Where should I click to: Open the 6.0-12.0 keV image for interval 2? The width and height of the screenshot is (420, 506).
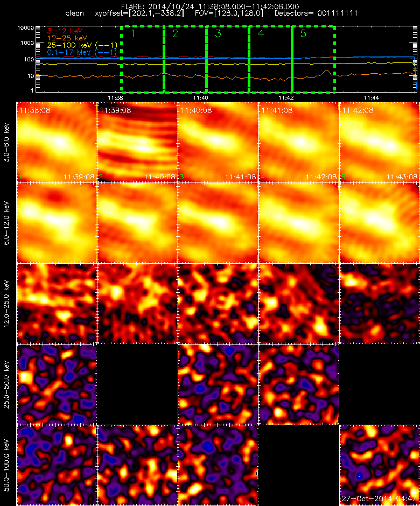click(x=137, y=223)
